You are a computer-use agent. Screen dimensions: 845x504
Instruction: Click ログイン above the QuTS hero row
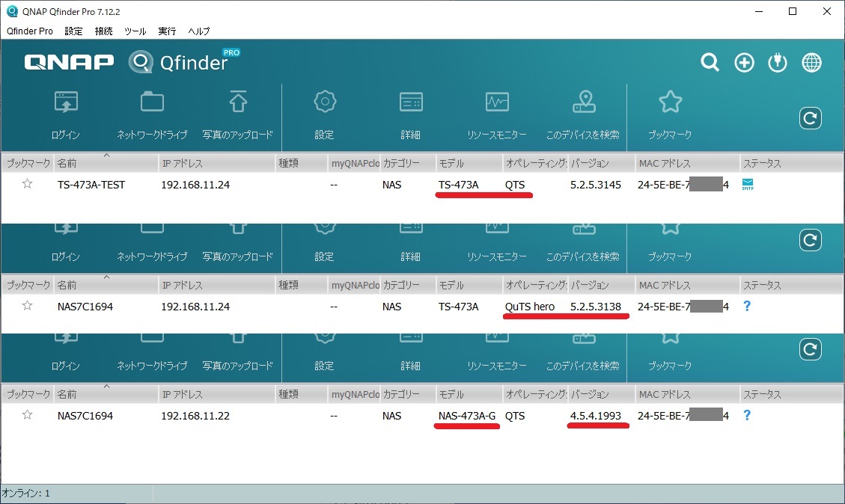[x=66, y=256]
